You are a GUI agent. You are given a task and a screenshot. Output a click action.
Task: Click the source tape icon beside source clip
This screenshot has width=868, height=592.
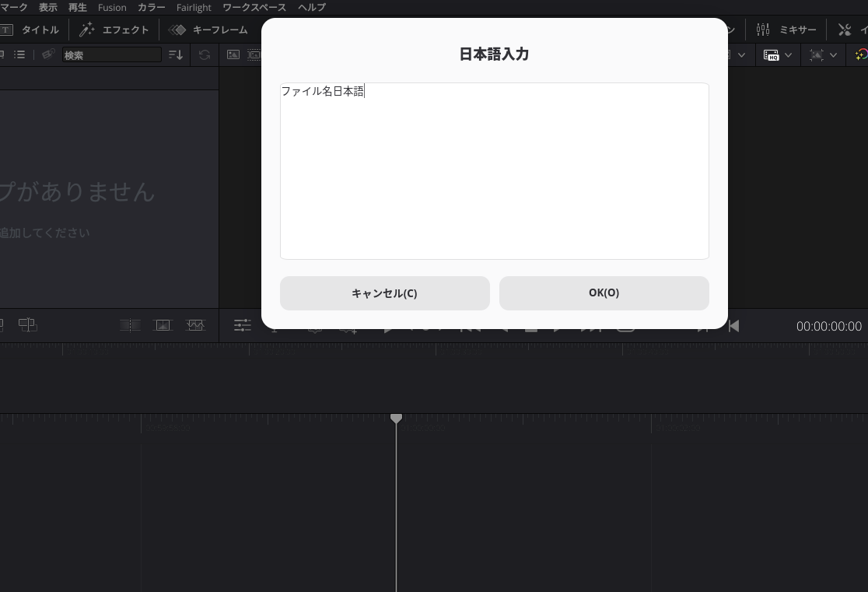254,54
